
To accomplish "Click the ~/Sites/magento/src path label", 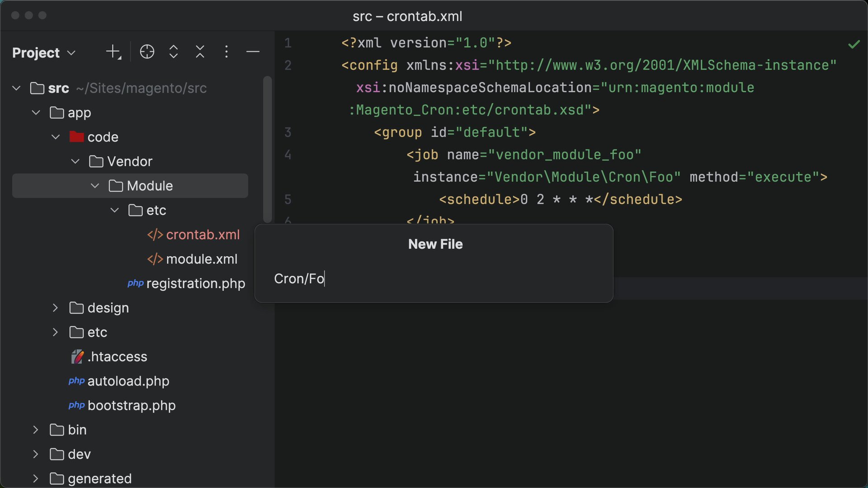I will point(142,88).
